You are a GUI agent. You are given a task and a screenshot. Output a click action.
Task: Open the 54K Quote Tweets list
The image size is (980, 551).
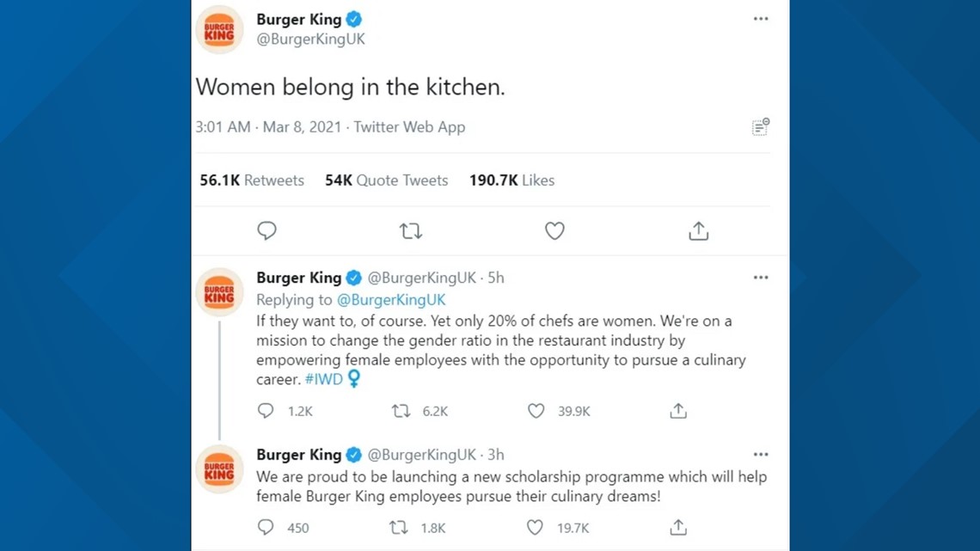pyautogui.click(x=386, y=180)
